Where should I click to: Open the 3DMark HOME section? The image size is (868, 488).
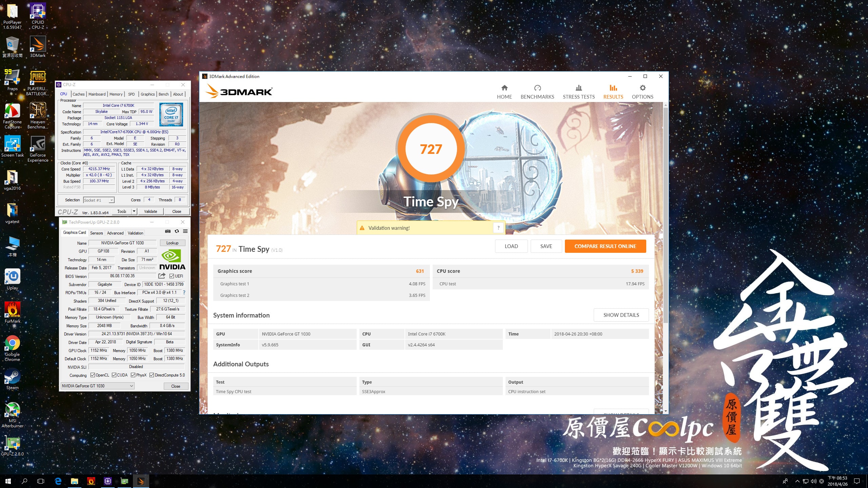pos(504,92)
